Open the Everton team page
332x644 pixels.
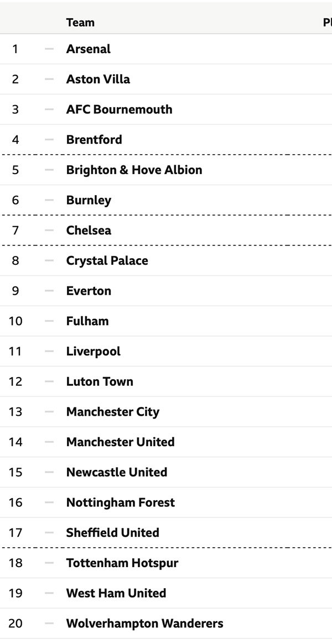[x=89, y=291]
